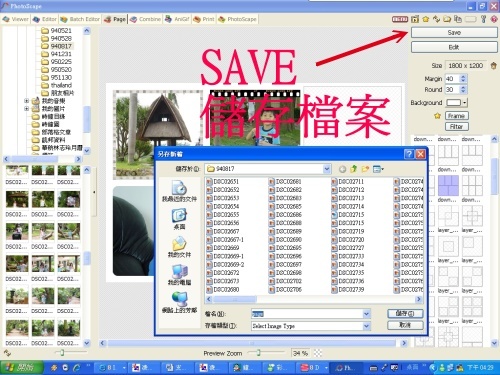
Task: Click the Preview Zoom slider handle
Action: [x=258, y=353]
